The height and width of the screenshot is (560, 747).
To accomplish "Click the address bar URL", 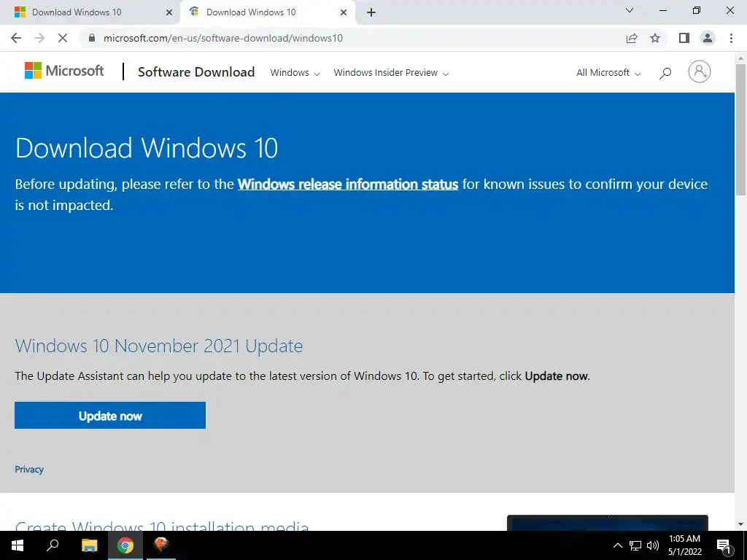I will point(223,38).
